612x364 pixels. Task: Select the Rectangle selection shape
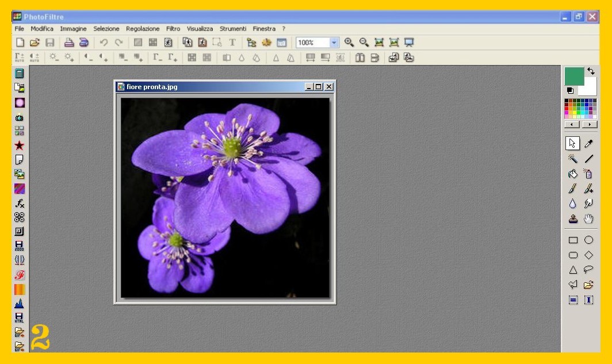coord(573,240)
